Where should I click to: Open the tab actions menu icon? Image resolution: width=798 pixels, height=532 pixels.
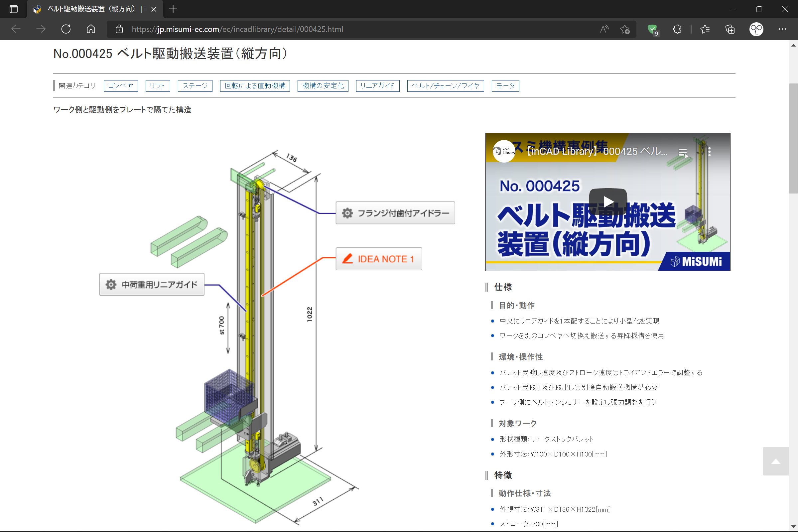point(14,9)
